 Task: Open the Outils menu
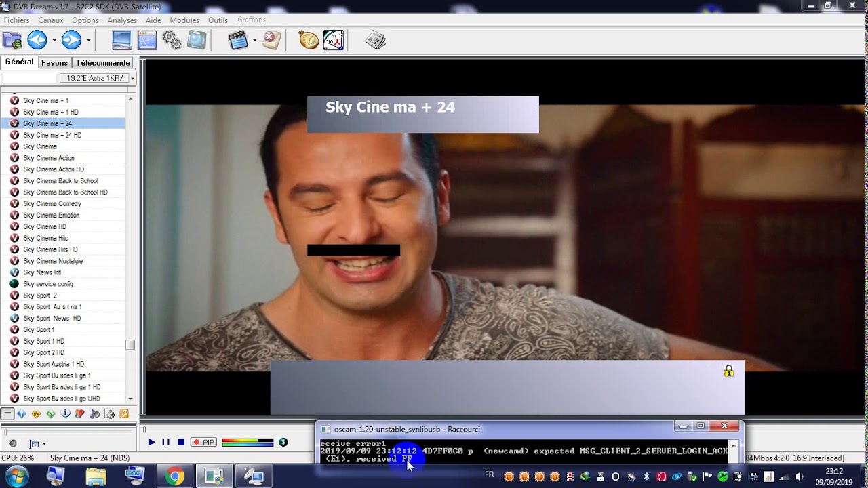(218, 20)
